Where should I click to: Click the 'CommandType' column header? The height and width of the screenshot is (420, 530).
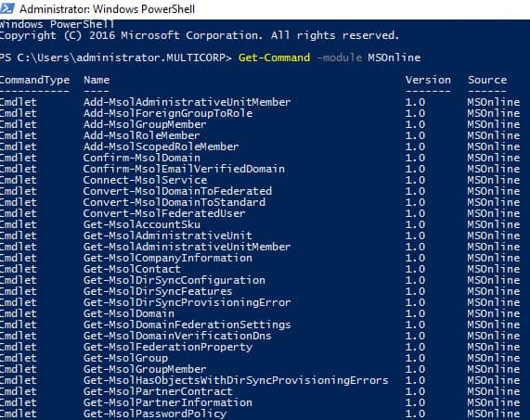pos(35,81)
